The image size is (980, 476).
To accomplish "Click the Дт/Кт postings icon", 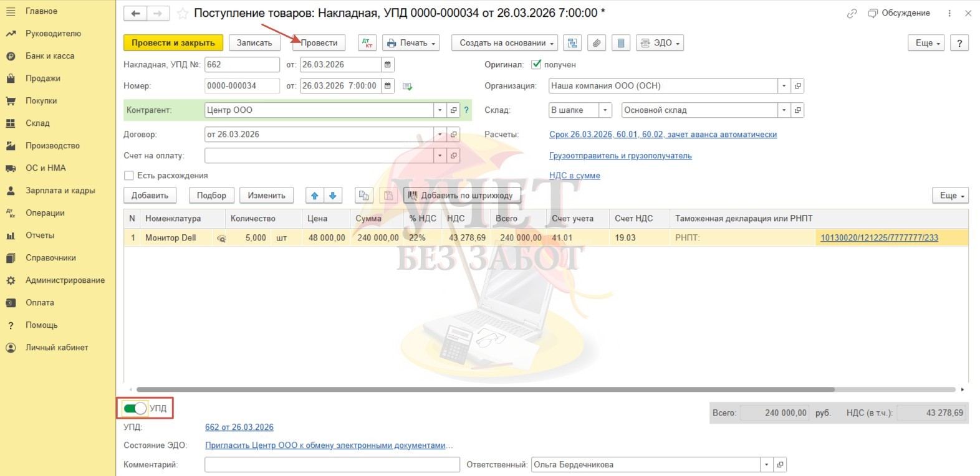I will pyautogui.click(x=367, y=43).
